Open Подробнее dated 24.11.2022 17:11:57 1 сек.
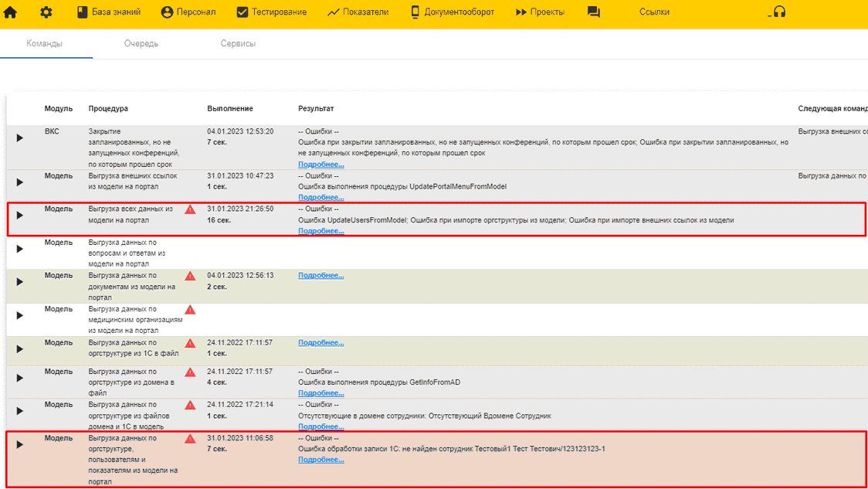 point(321,343)
